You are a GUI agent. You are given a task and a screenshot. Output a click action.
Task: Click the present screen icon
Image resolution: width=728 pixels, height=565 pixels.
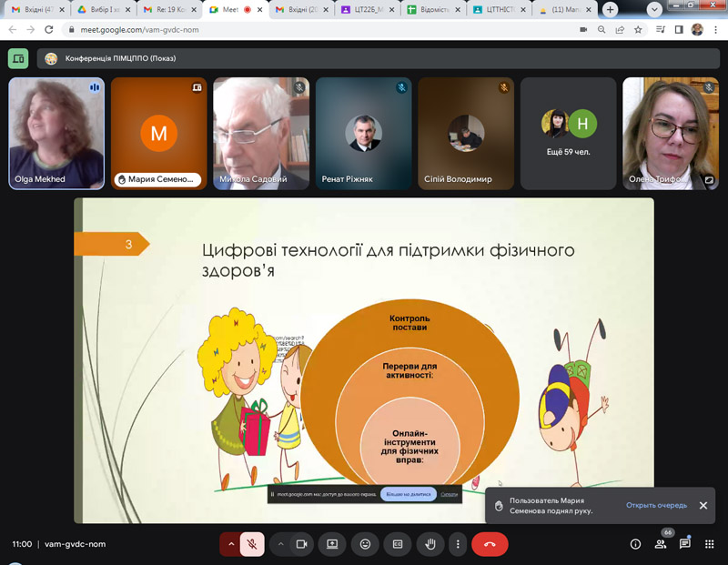[x=333, y=544]
